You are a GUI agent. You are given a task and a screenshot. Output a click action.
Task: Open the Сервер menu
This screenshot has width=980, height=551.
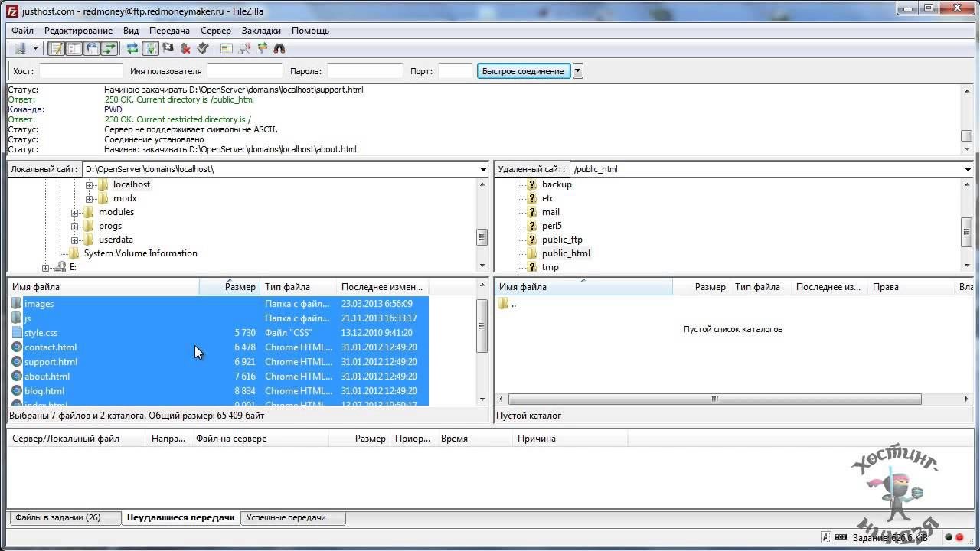215,31
